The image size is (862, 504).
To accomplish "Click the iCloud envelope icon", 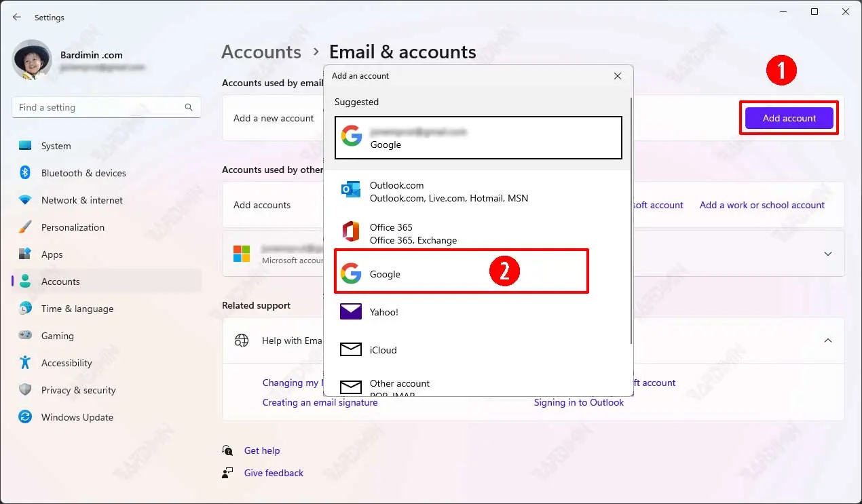I will click(351, 350).
